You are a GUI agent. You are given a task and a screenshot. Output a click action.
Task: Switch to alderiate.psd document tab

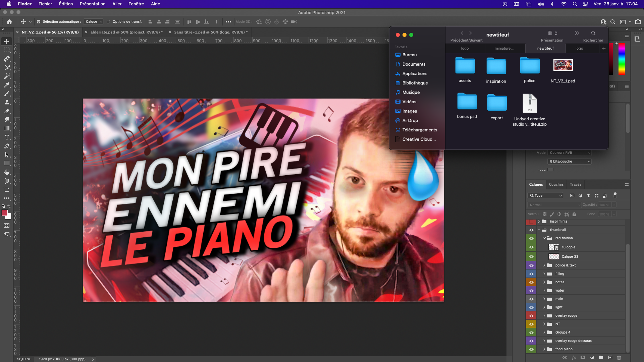pos(126,32)
